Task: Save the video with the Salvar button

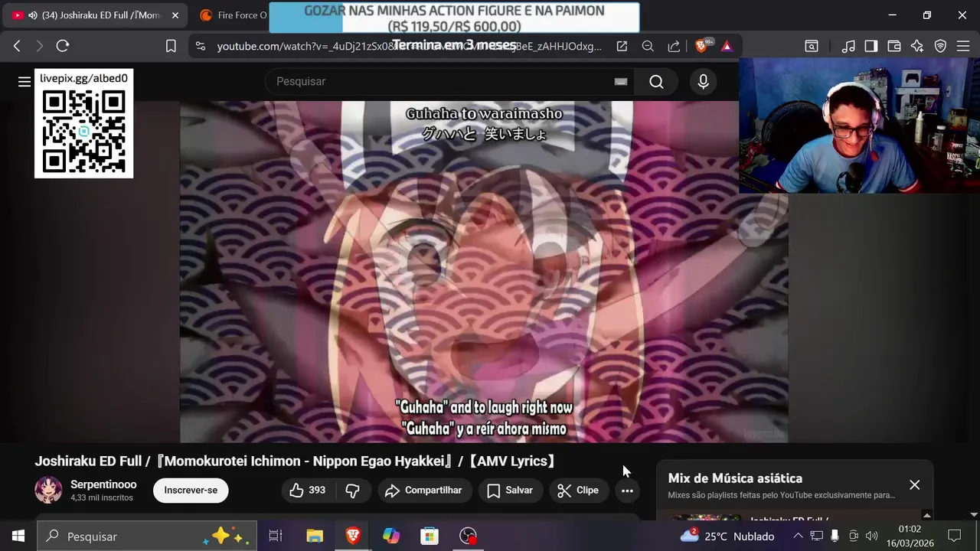Action: (x=511, y=491)
